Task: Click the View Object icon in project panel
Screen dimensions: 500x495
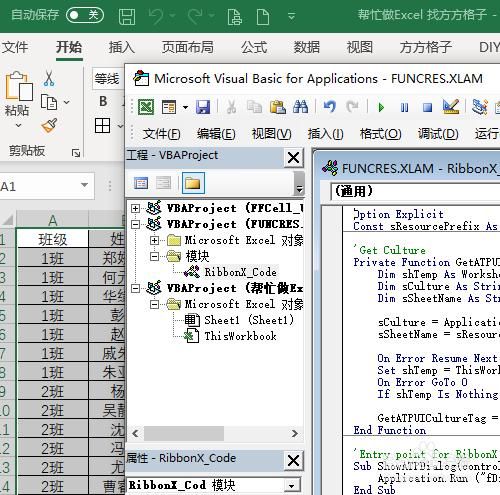Action: (x=163, y=183)
